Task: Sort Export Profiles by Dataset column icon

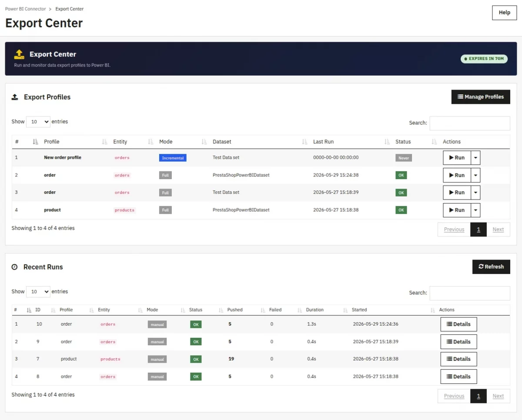Action: [304, 142]
